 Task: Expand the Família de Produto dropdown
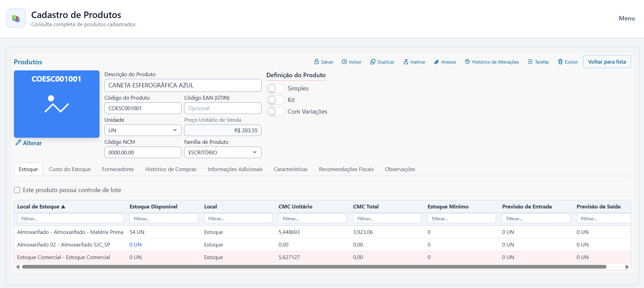pyautogui.click(x=223, y=152)
